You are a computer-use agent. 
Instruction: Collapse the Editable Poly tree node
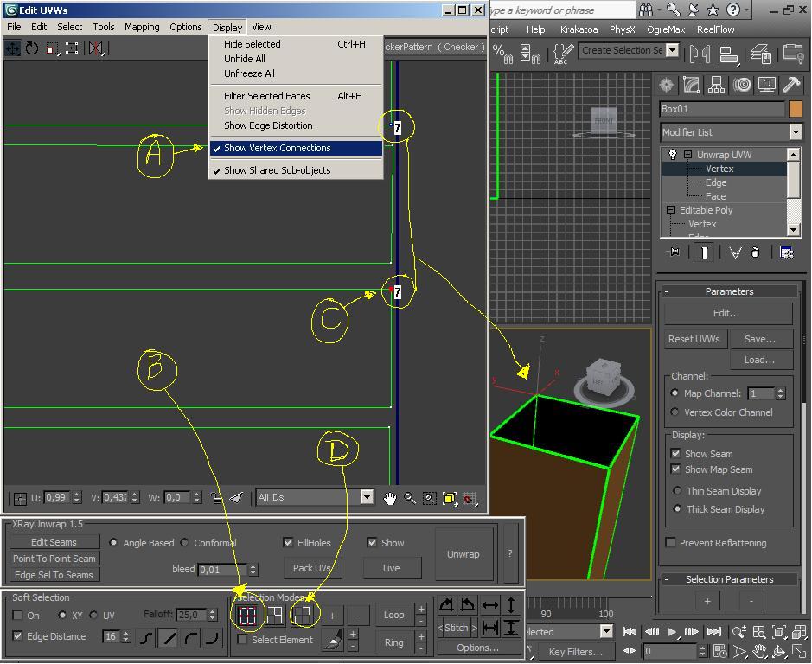click(671, 210)
